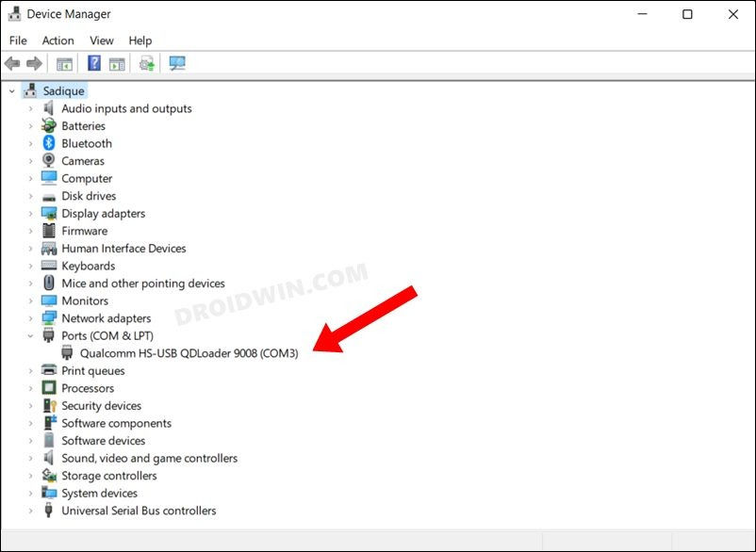The image size is (756, 552).
Task: Click the Security devices key icon
Action: point(50,406)
